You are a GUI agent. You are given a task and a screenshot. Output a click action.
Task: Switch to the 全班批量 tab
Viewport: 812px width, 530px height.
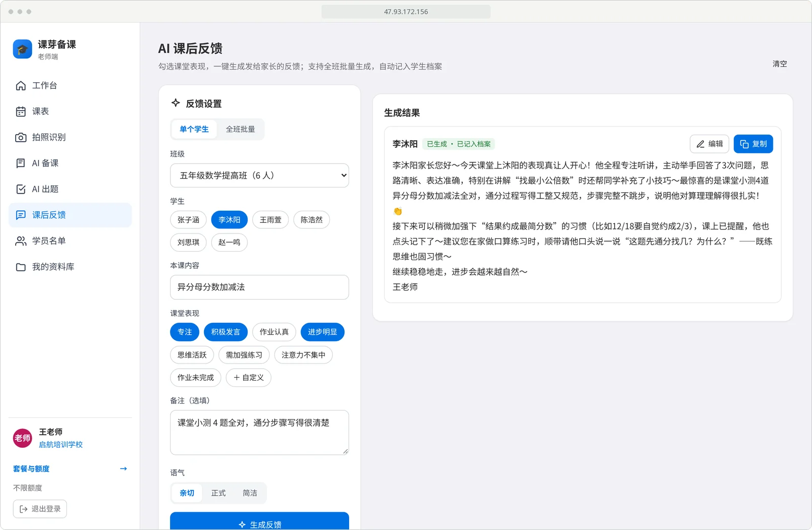241,129
